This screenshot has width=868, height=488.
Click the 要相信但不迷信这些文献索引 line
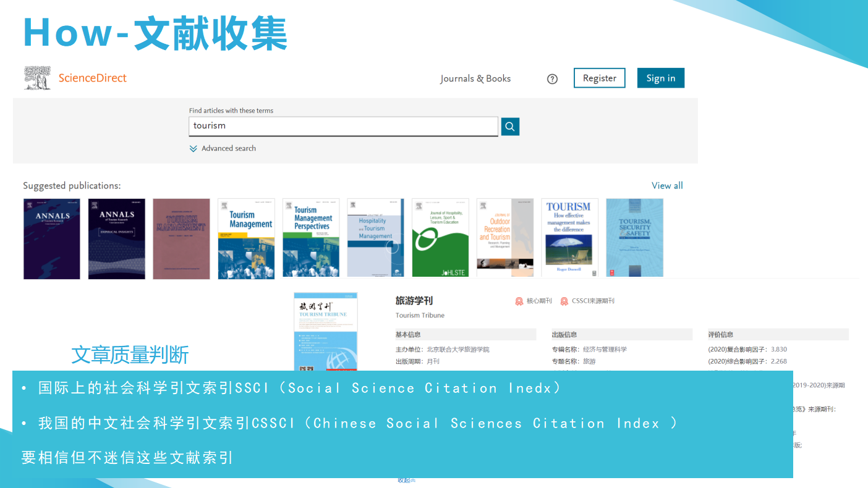[x=127, y=458]
